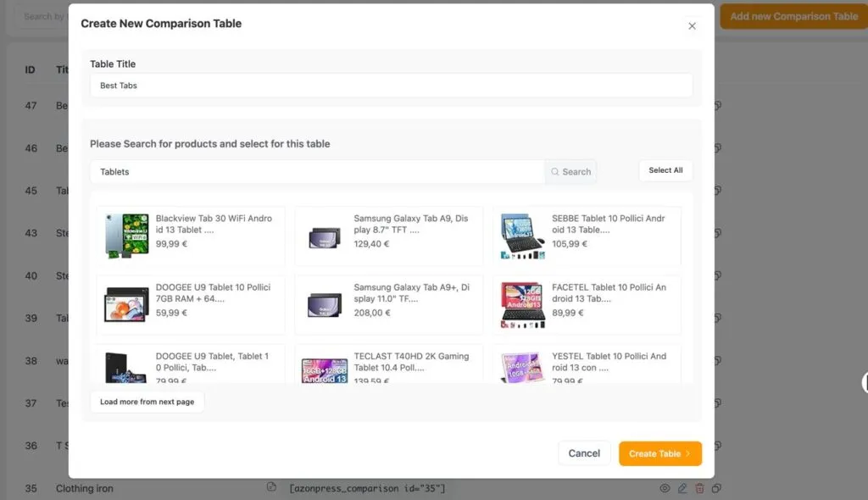Click Load more from next page
Image resolution: width=868 pixels, height=500 pixels.
(x=147, y=402)
